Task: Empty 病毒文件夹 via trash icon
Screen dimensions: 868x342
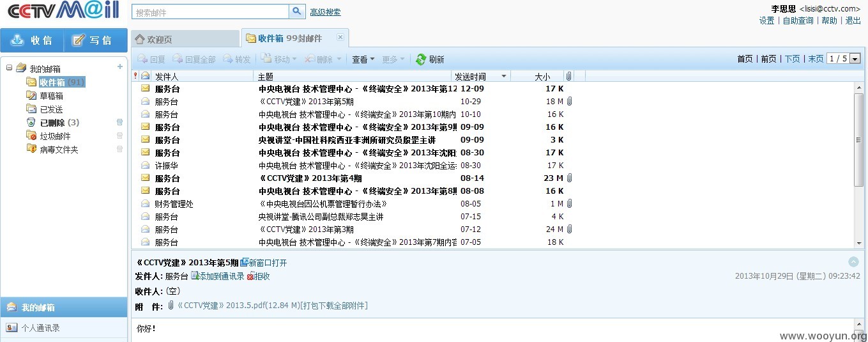Action: [119, 149]
